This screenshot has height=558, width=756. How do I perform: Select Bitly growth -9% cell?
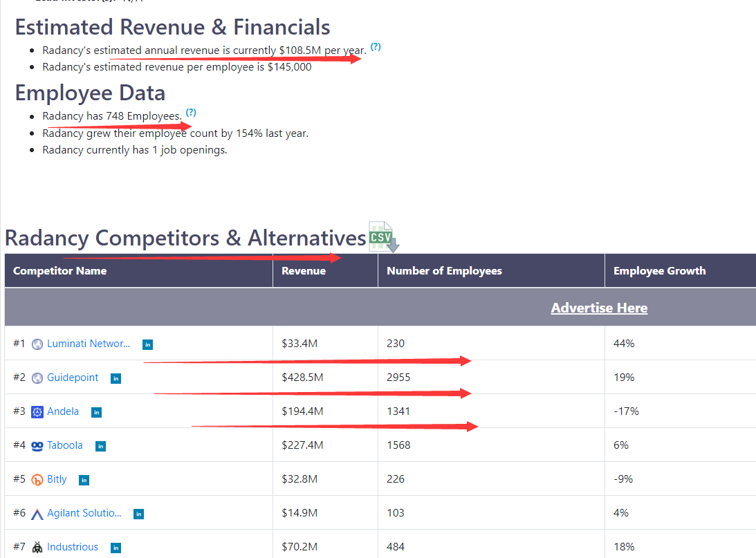681,479
